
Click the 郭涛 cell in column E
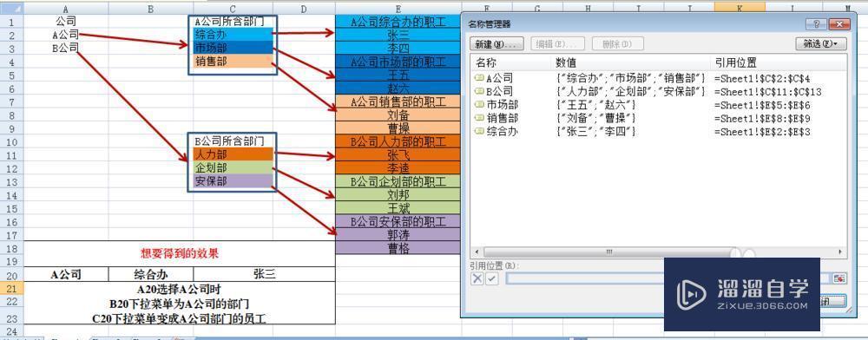(x=398, y=235)
